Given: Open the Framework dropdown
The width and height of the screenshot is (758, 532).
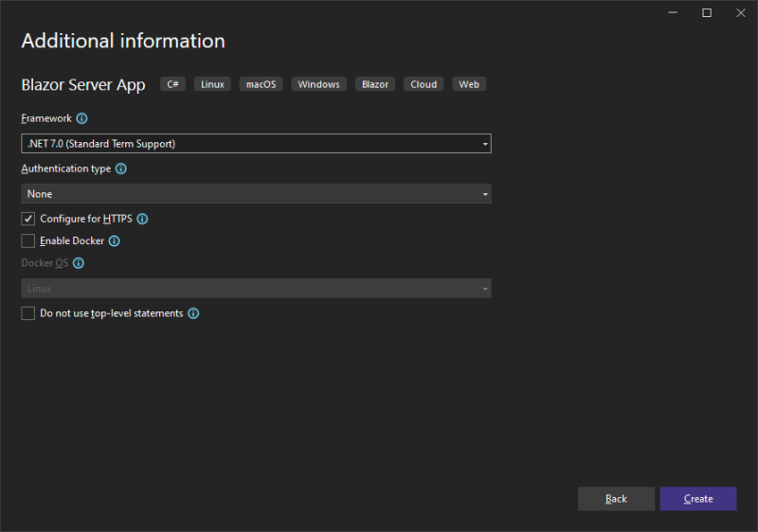Looking at the screenshot, I should (x=256, y=143).
